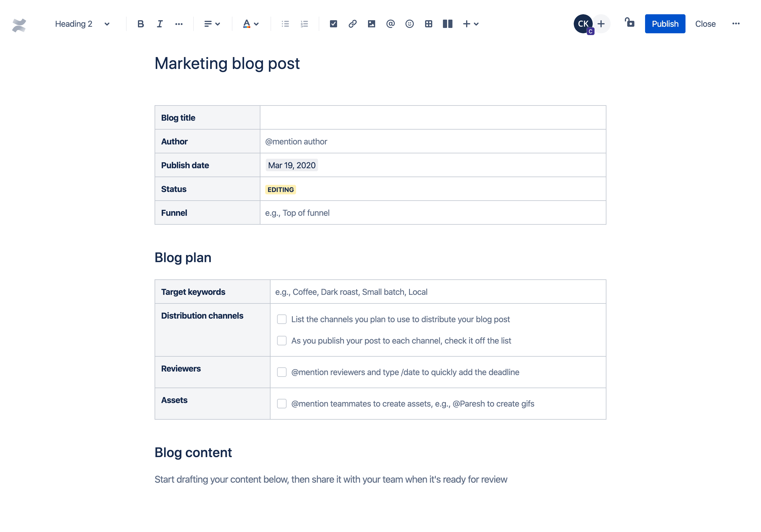
Task: Click the insert table icon
Action: [428, 24]
